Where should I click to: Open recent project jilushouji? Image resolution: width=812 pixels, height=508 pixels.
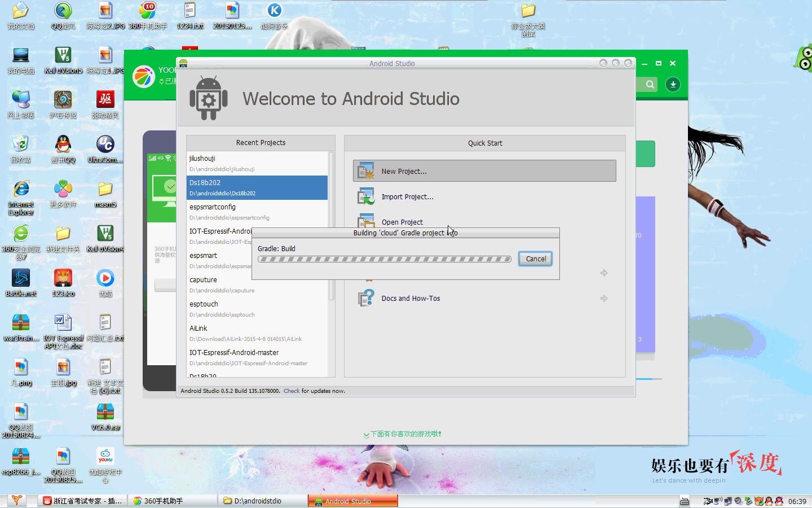point(257,163)
